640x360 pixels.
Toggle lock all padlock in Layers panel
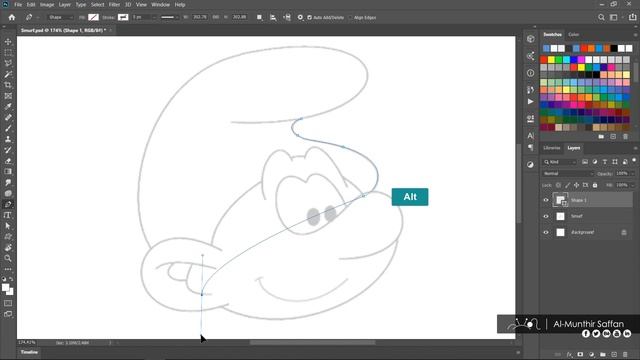[595, 185]
